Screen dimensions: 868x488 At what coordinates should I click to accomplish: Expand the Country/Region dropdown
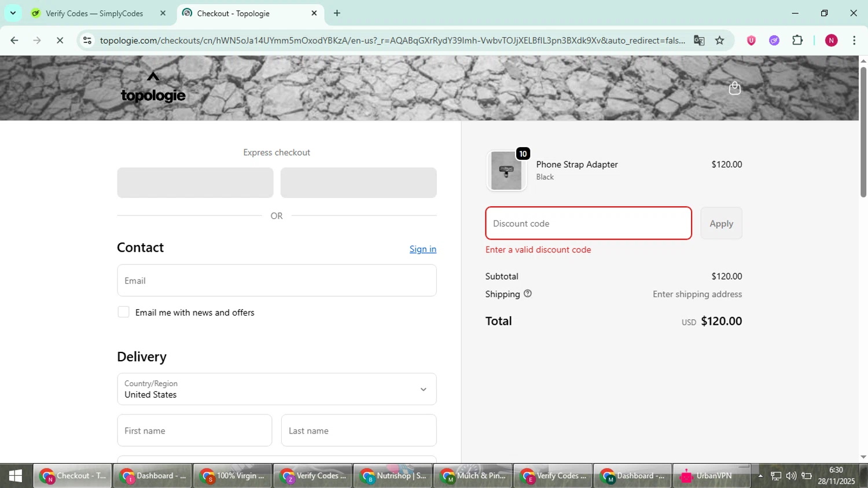click(277, 389)
